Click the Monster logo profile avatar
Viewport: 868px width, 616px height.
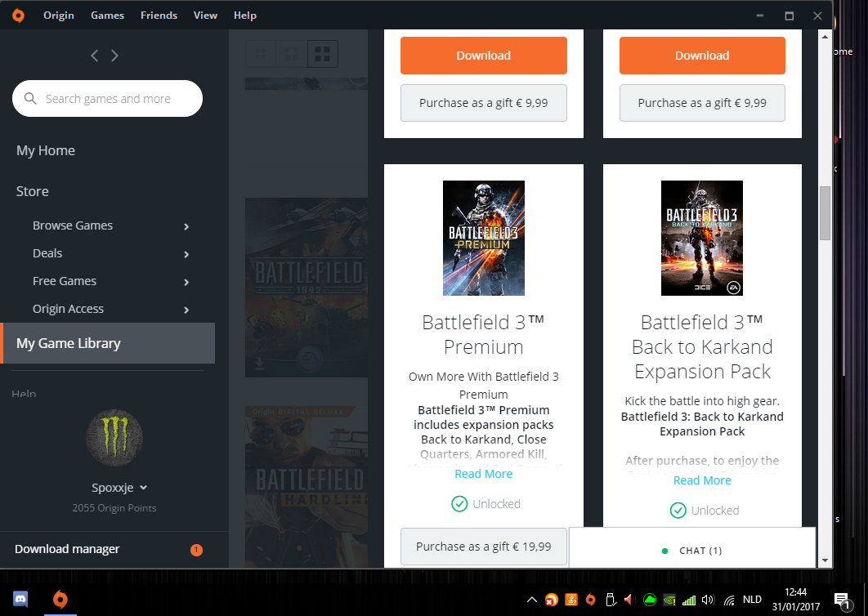(114, 437)
